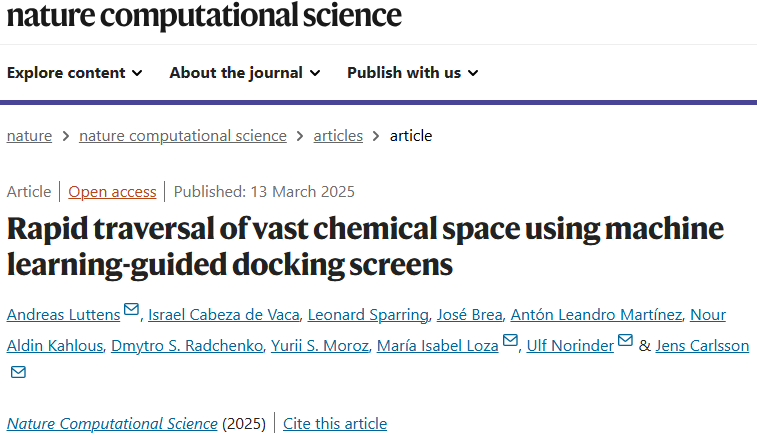757x436 pixels.
Task: Open author Leonard Sparring profile
Action: coord(366,315)
